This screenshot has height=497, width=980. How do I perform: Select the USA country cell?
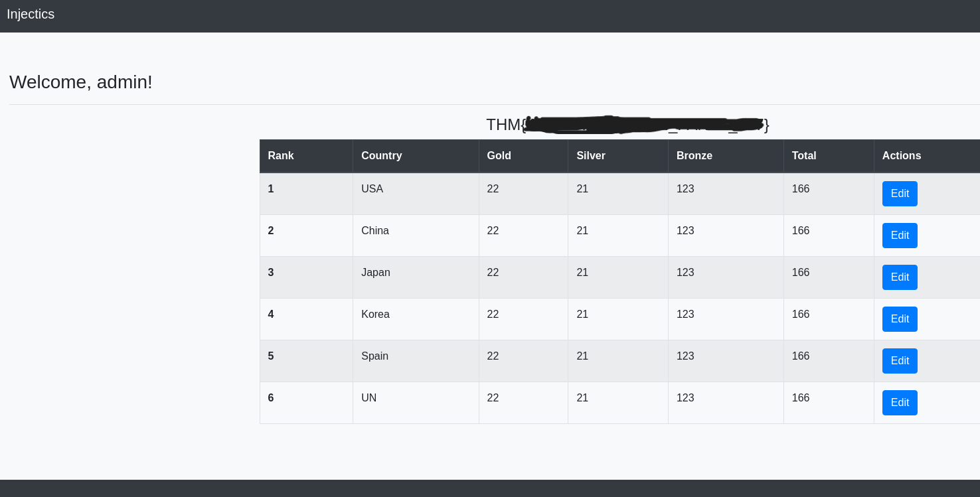pyautogui.click(x=372, y=189)
